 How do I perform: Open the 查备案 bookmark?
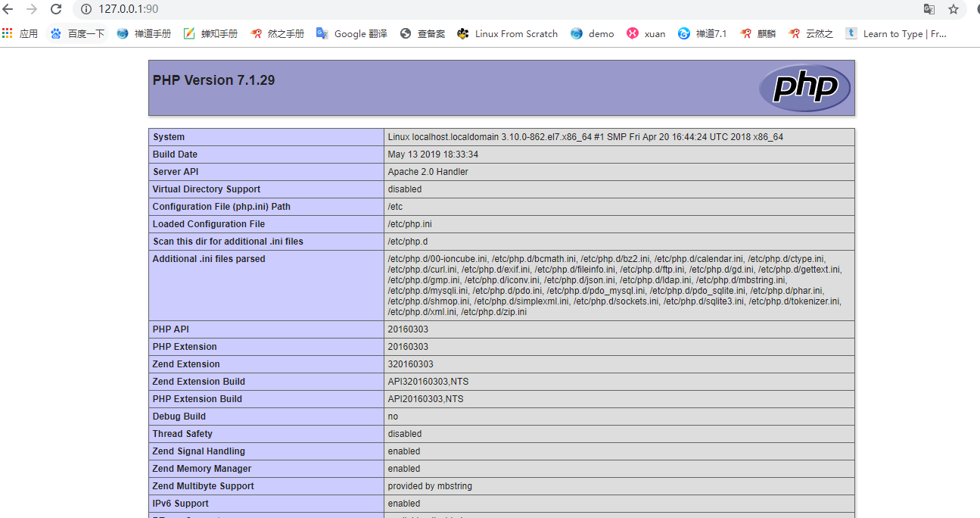[422, 33]
